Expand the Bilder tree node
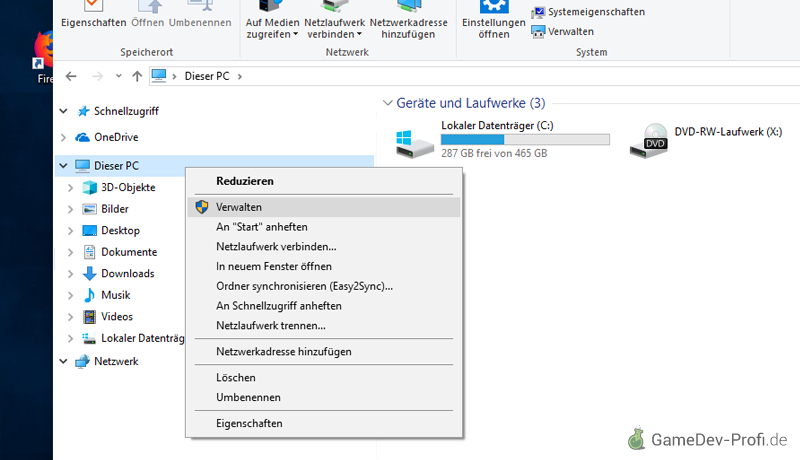The height and width of the screenshot is (460, 800). [70, 209]
